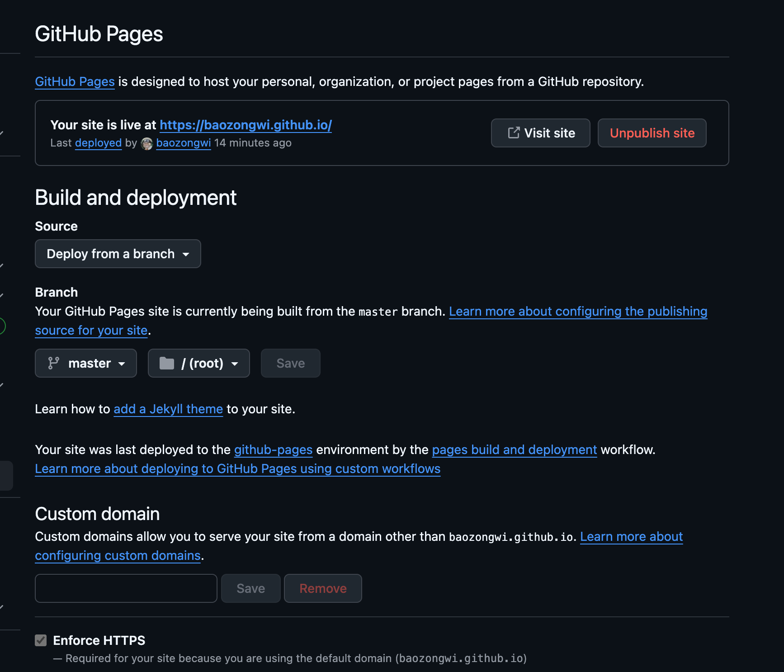The height and width of the screenshot is (672, 784).
Task: Open the / (root) folder dropdown
Action: [x=199, y=363]
